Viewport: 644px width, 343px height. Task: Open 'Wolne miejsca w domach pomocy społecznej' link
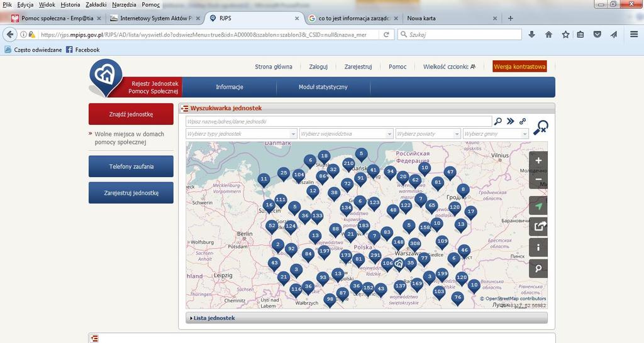[130, 138]
